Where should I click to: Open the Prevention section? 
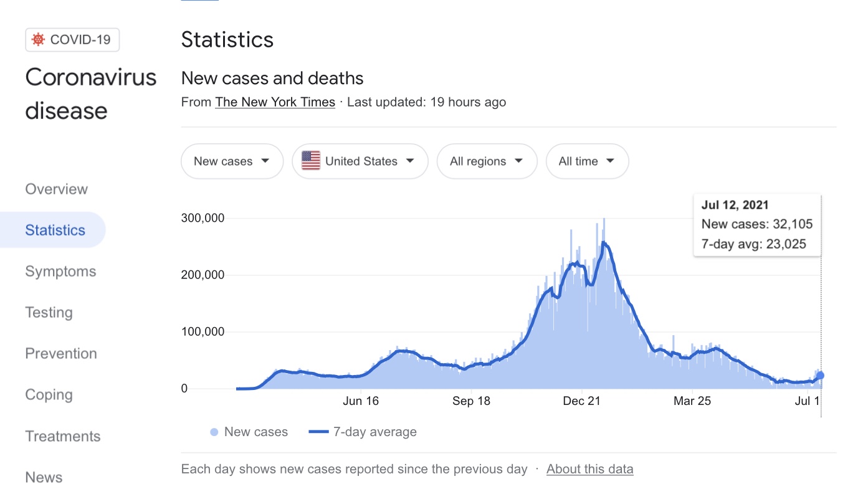[61, 354]
